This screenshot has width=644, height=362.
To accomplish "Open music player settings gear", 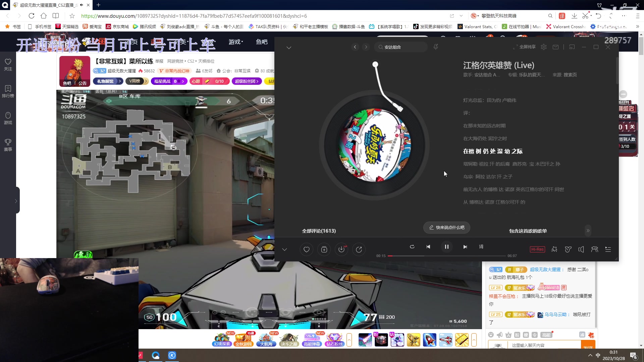I will (x=544, y=47).
